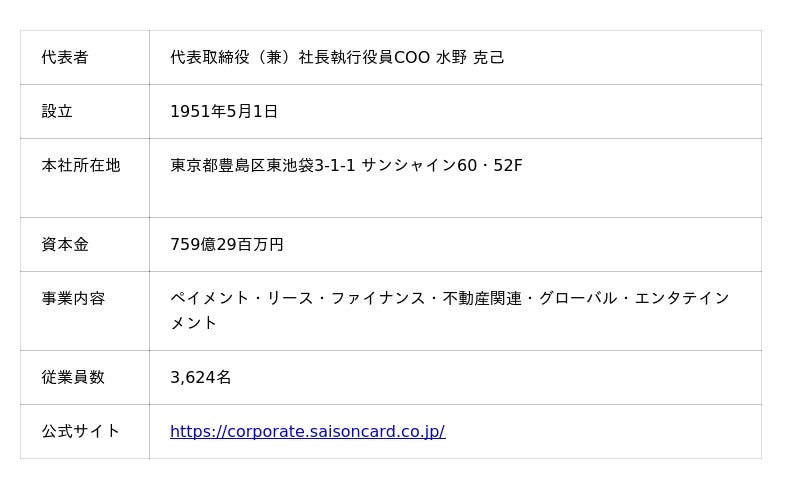Select the 事業内容 row label

click(73, 298)
